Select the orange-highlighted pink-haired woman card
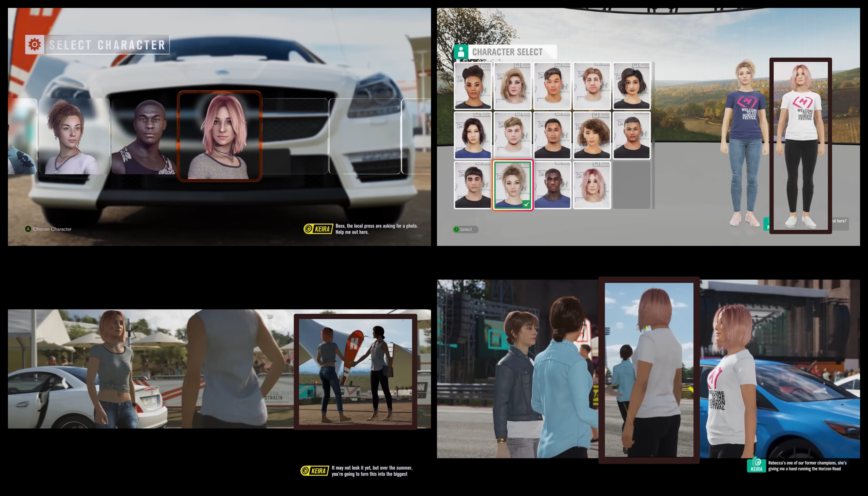This screenshot has height=496, width=868. 220,136
